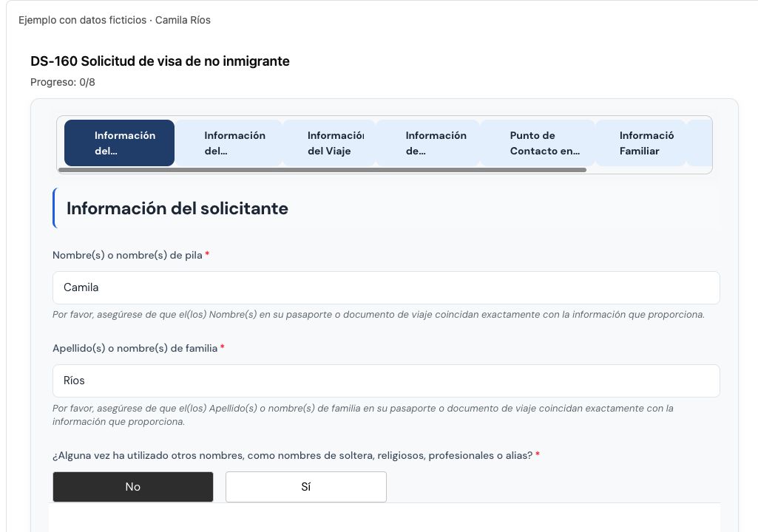The image size is (758, 532).
Task: Click the DS-160 Solicitud de visa heading
Action: click(160, 61)
